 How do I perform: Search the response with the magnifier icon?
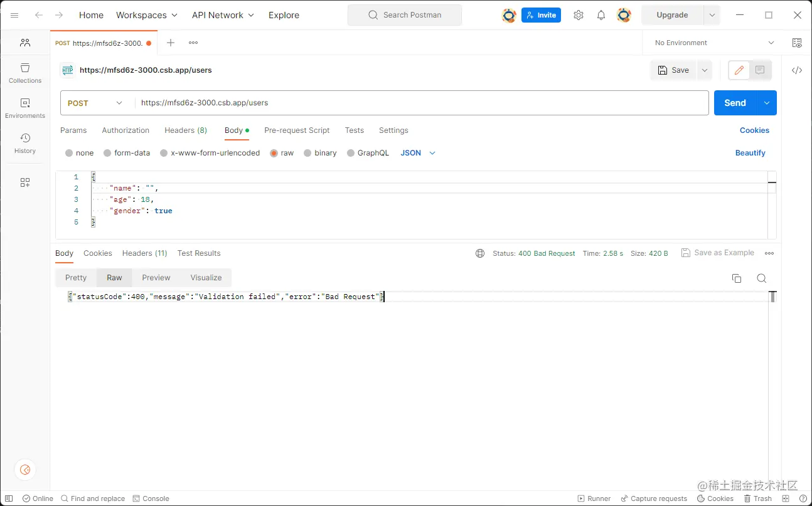point(762,278)
